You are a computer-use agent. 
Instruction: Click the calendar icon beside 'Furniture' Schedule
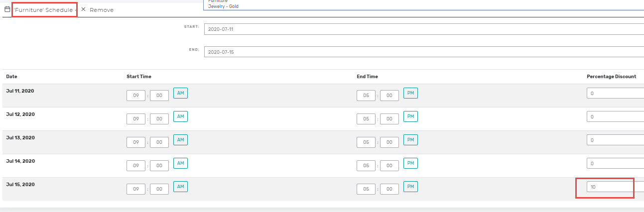point(7,9)
